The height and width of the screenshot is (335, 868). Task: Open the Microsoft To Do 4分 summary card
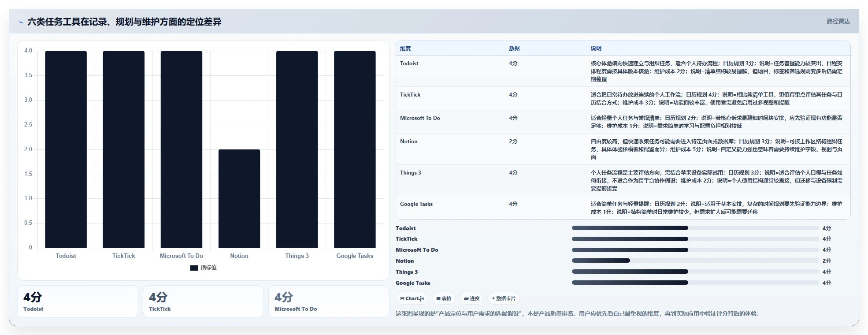[329, 301]
